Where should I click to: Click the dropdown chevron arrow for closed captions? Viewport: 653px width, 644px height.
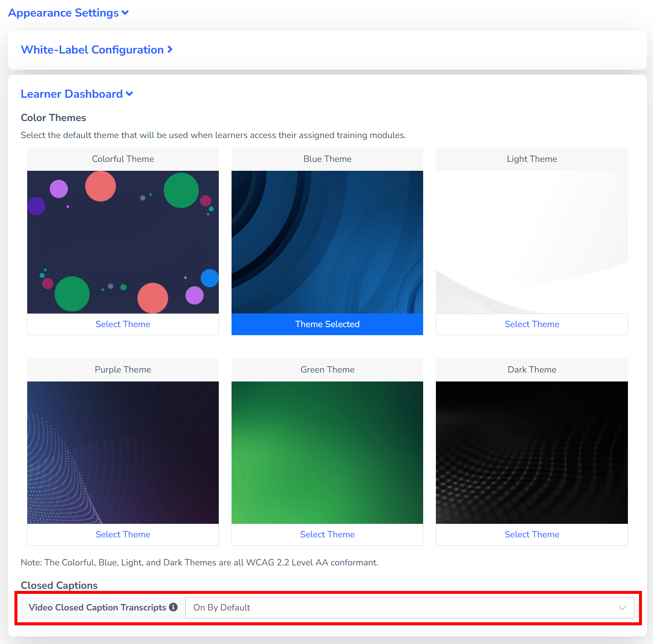[622, 607]
